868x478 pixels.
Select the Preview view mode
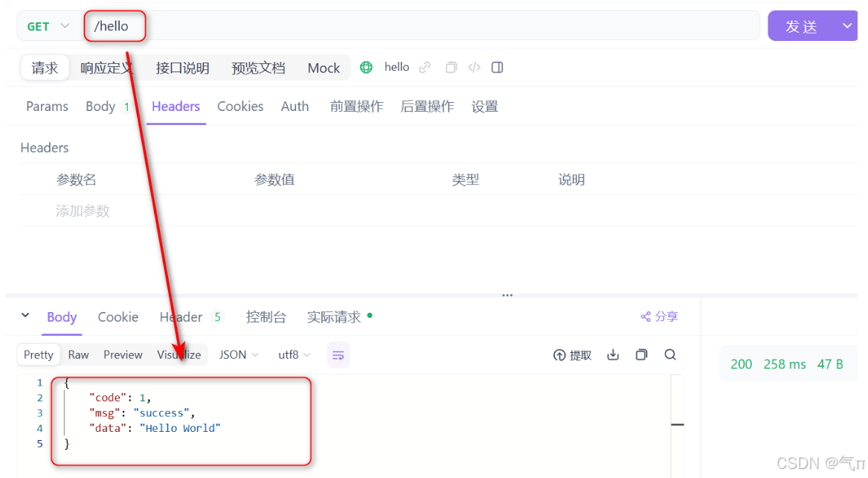[x=123, y=354]
